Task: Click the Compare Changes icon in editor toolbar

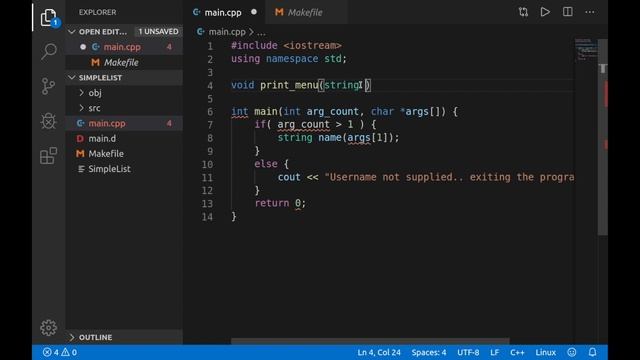Action: click(x=523, y=12)
